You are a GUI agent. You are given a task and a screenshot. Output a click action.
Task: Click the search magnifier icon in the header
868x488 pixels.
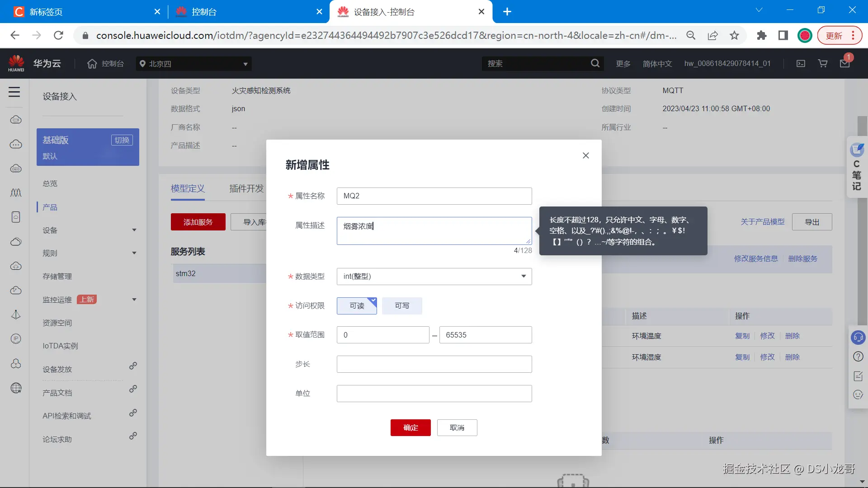click(x=595, y=64)
